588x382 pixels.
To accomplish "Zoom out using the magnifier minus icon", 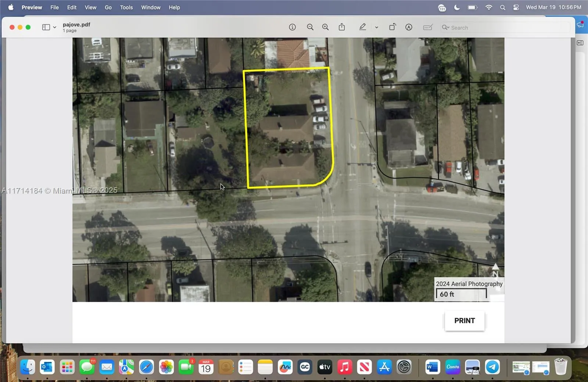I will [310, 27].
